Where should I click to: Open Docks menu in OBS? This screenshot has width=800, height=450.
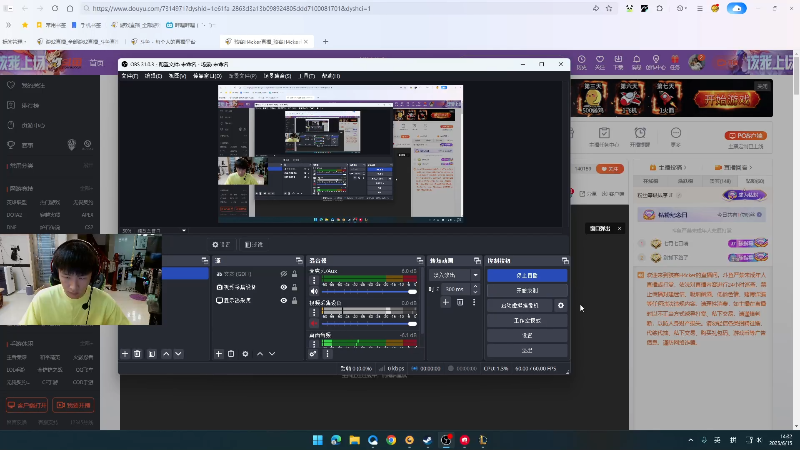click(x=207, y=76)
